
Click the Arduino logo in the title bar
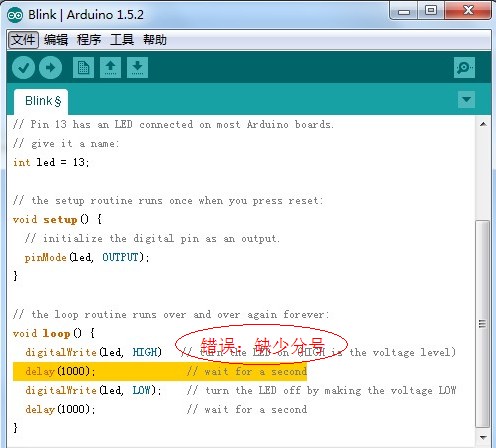15,15
